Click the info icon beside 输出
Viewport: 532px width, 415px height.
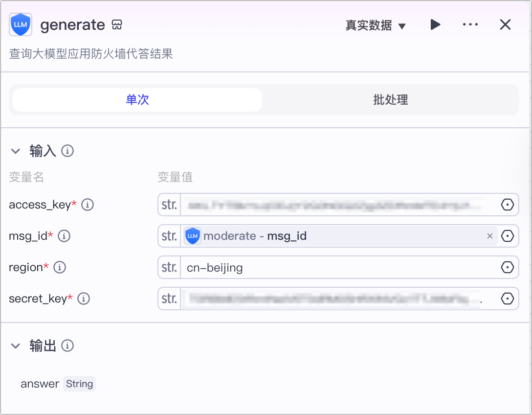(x=67, y=346)
